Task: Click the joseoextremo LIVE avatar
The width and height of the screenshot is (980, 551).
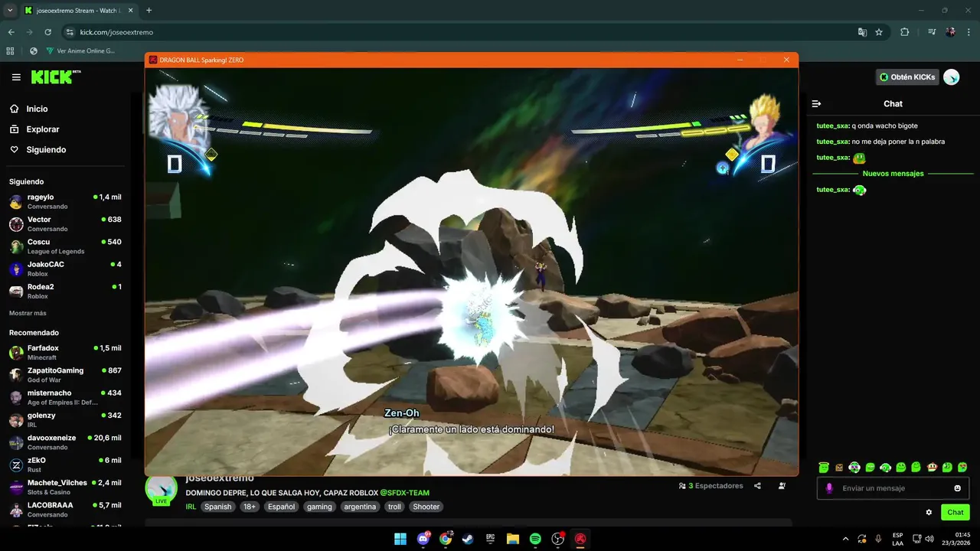Action: click(x=161, y=490)
